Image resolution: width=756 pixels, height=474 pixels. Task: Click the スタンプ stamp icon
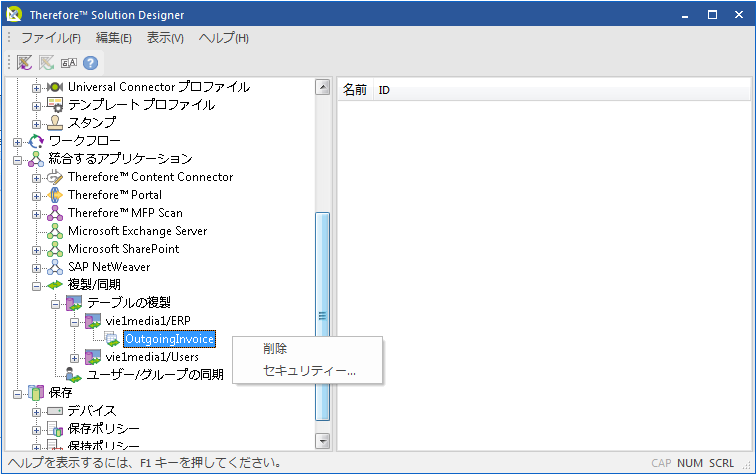click(x=55, y=123)
